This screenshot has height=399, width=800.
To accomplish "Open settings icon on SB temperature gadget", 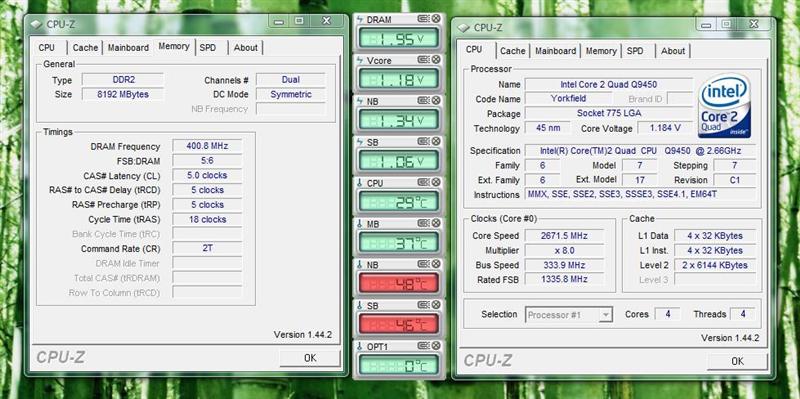I will point(424,305).
